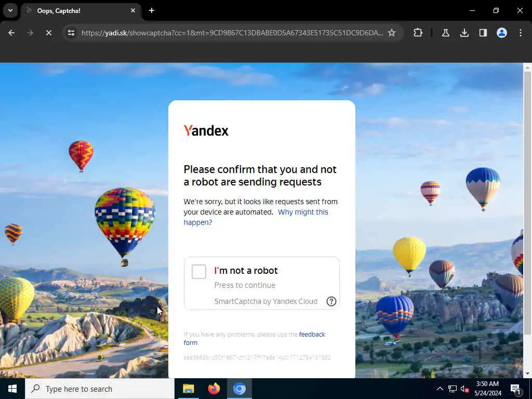
Task: Close the 'Oops, Captcha!' tab
Action: click(x=133, y=10)
